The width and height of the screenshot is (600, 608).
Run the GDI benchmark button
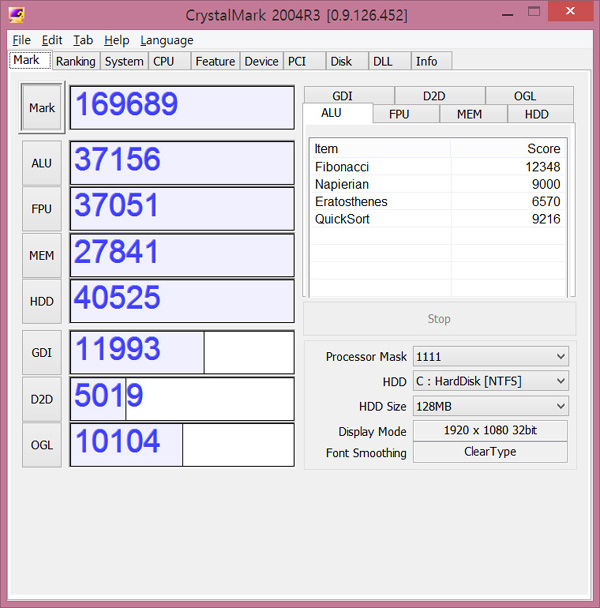pos(42,352)
